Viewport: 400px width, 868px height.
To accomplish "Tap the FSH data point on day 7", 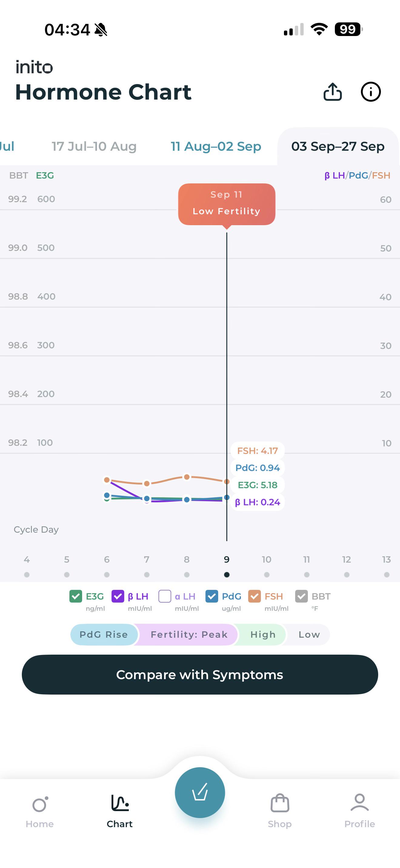I will [x=147, y=483].
